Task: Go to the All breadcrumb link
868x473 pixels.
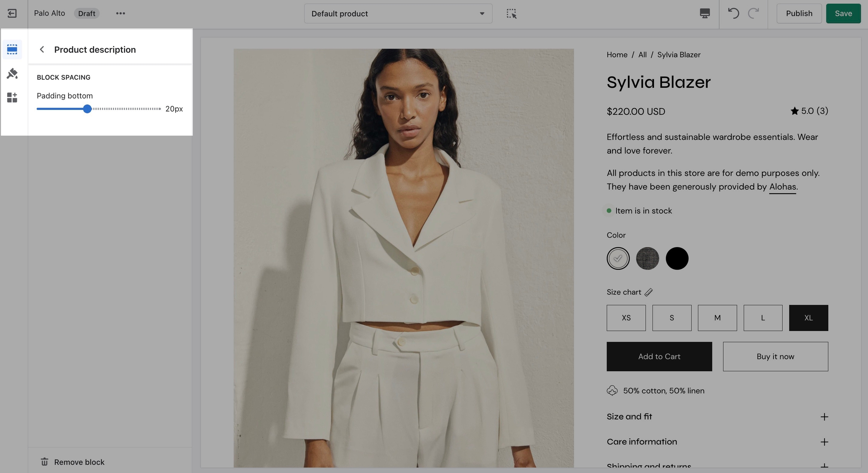Action: (x=642, y=55)
